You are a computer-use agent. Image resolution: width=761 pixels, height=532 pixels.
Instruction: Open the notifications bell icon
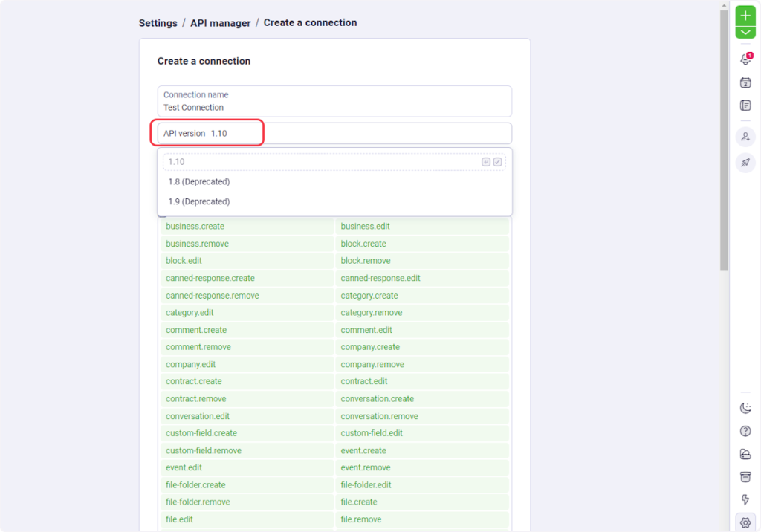[745, 59]
